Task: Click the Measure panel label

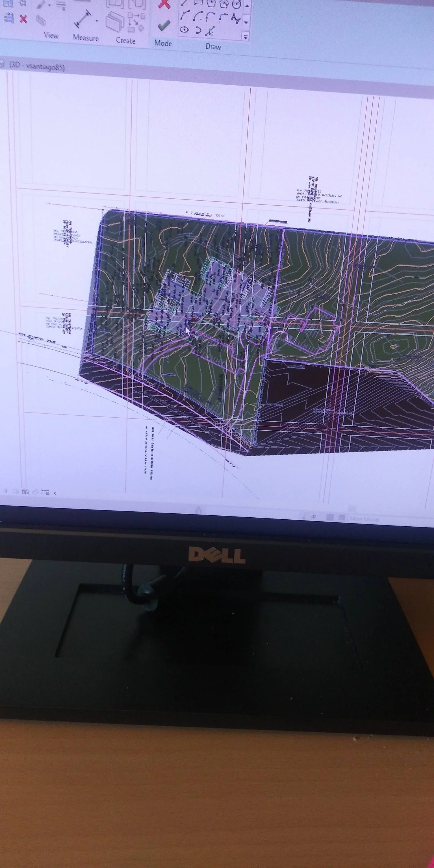Action: pyautogui.click(x=86, y=38)
